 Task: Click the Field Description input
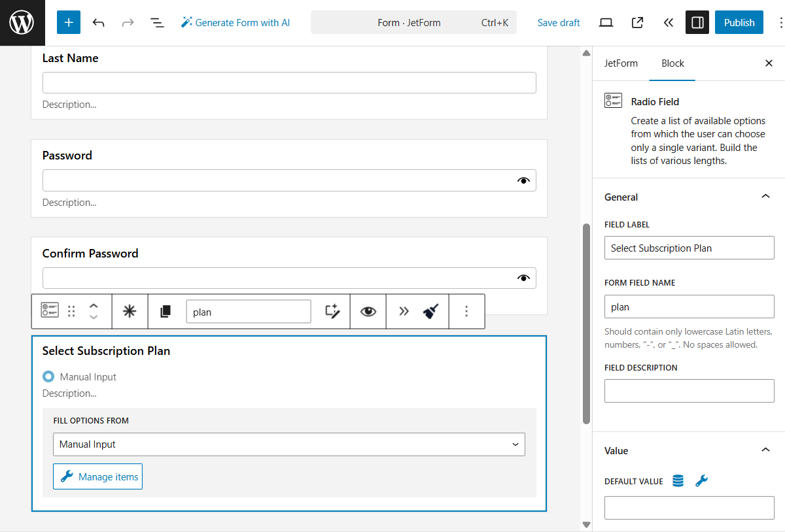[x=689, y=391]
